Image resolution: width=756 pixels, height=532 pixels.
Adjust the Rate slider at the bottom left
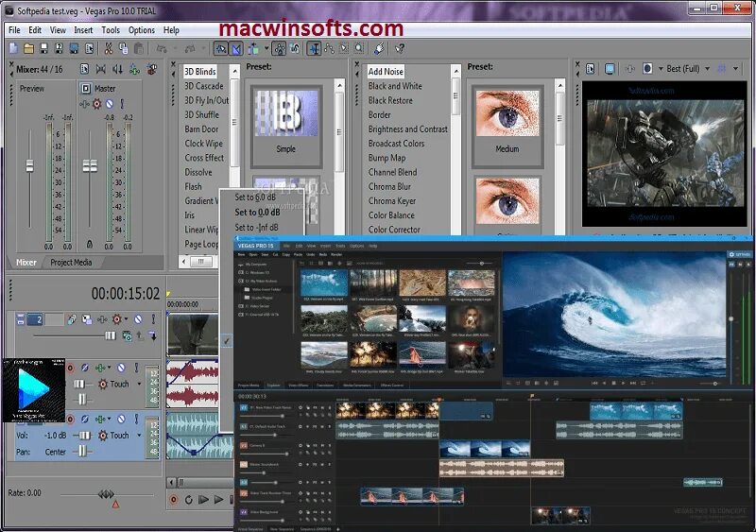[106, 494]
